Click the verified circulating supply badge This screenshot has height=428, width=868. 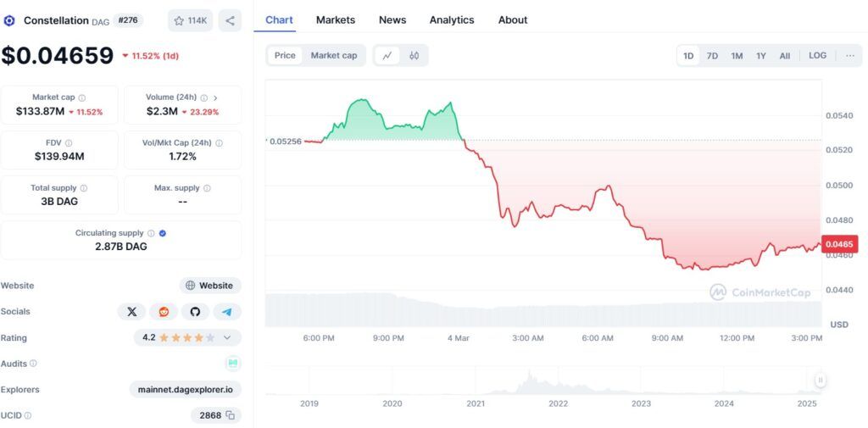point(163,234)
